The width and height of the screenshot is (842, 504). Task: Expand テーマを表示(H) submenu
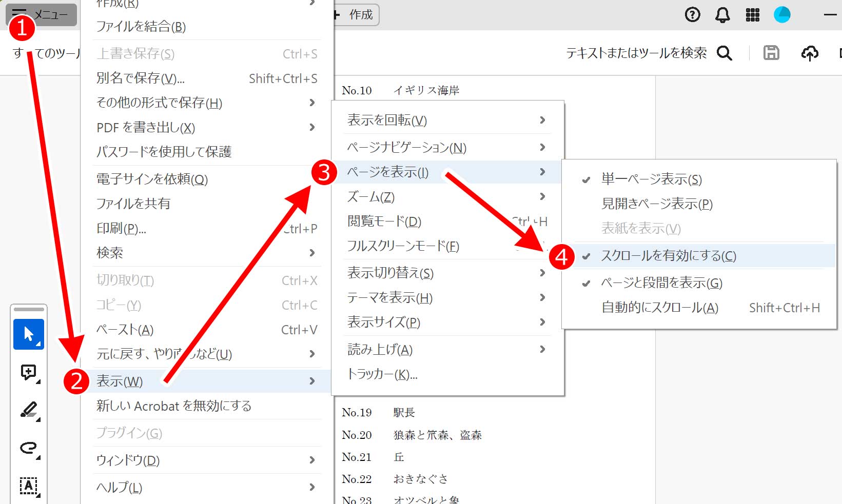[448, 297]
